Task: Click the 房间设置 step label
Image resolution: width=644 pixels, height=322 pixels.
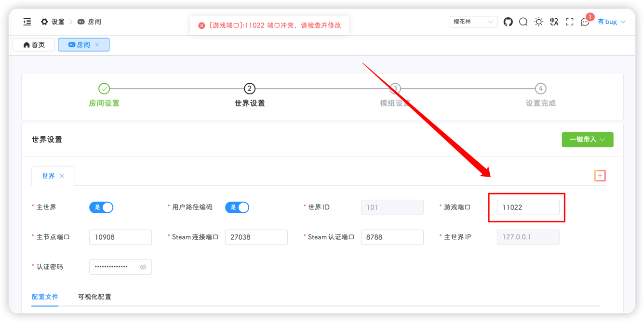Action: pyautogui.click(x=104, y=103)
